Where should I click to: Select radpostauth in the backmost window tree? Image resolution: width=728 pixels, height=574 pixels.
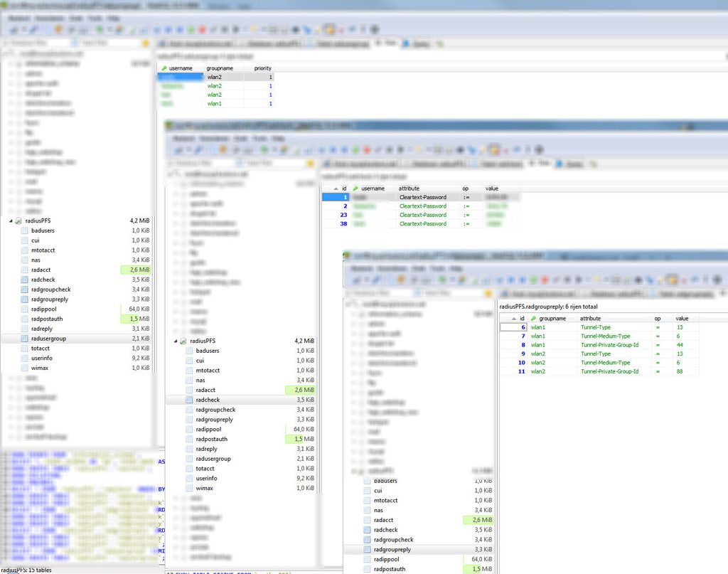[47, 319]
